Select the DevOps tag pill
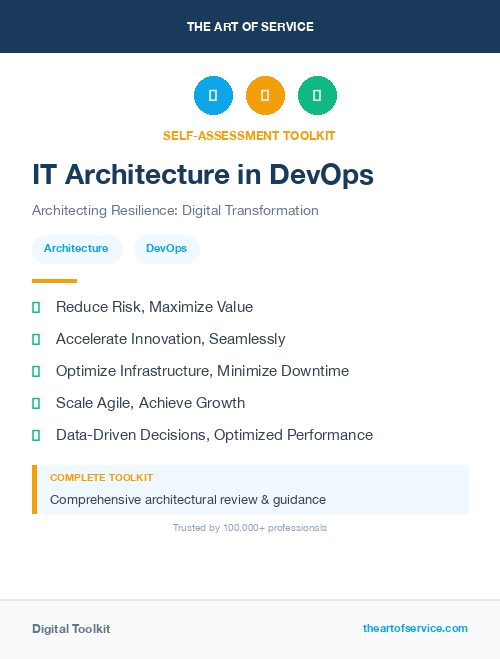 [x=167, y=249]
